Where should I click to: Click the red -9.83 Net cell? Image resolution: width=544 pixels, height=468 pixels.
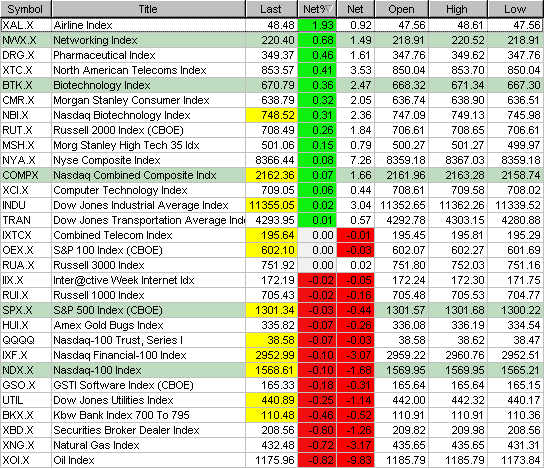click(x=356, y=460)
